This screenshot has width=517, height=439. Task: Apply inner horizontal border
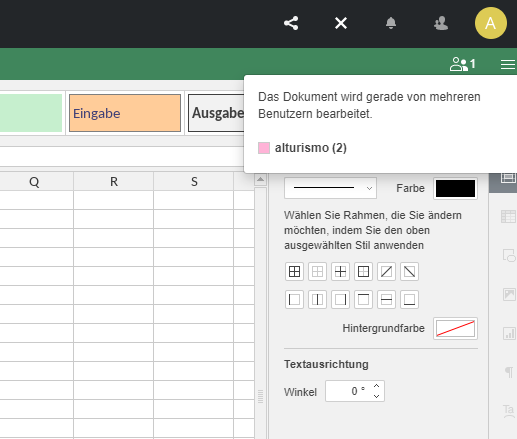click(386, 299)
